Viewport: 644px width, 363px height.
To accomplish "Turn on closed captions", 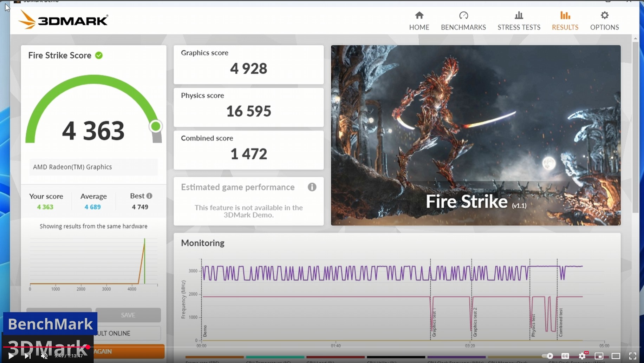I will pos(565,356).
